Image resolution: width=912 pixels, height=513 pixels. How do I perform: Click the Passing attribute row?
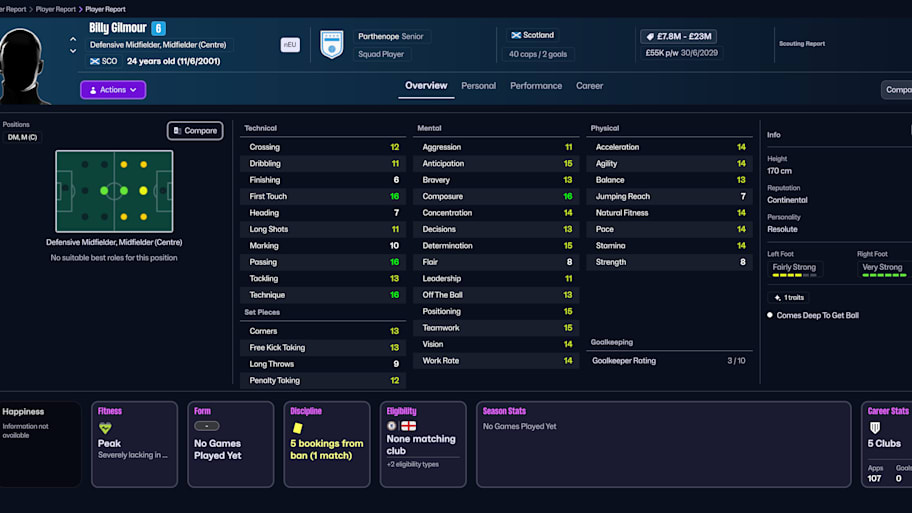323,262
